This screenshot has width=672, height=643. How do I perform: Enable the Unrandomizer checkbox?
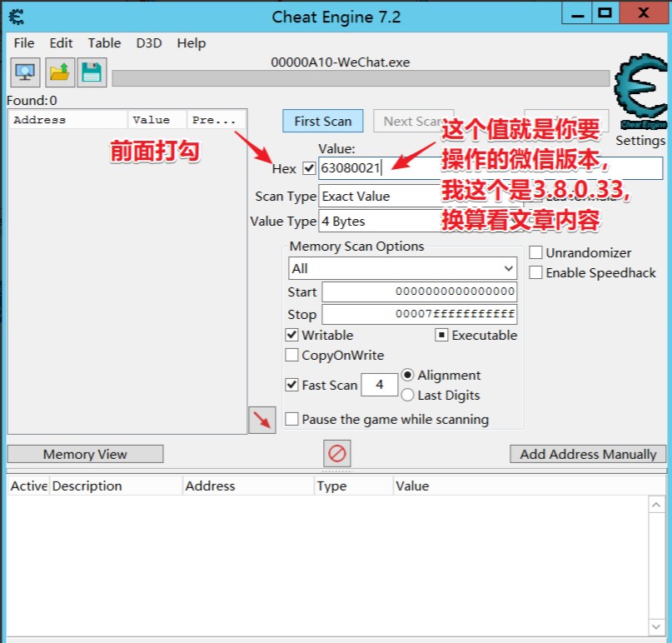point(536,252)
